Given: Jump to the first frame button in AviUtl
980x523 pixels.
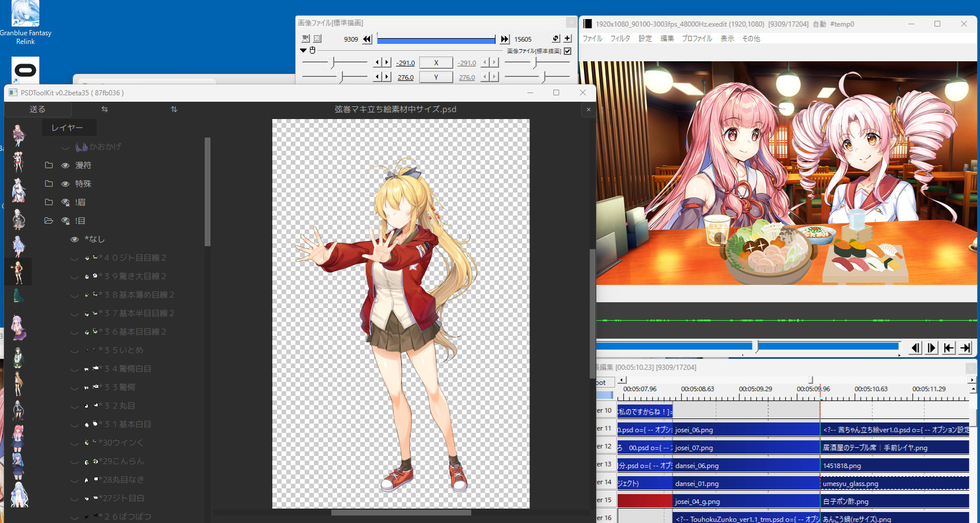Looking at the screenshot, I should [948, 347].
